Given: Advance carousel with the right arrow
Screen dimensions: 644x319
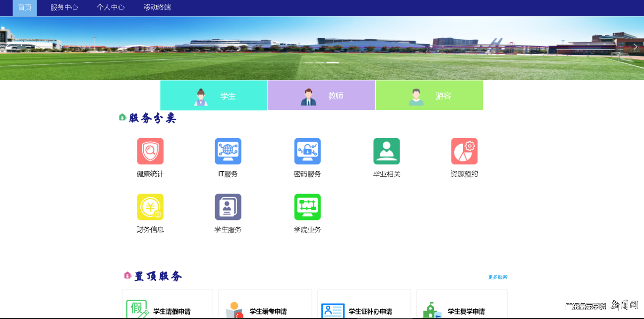Looking at the screenshot, I should [x=635, y=46].
